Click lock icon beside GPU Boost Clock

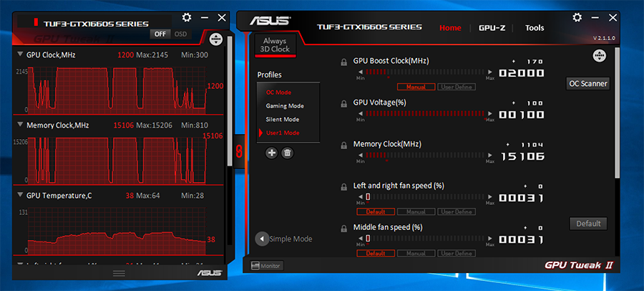point(345,62)
